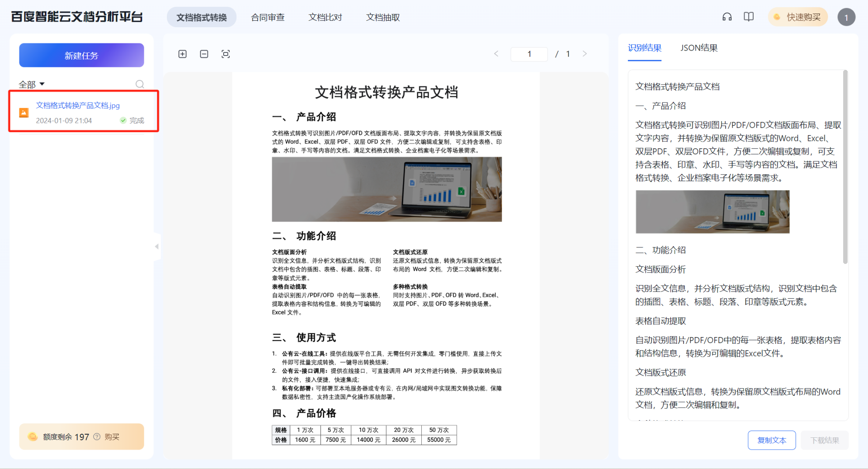Open documentation book icon
Screen dimensions: 868x469
coord(749,17)
